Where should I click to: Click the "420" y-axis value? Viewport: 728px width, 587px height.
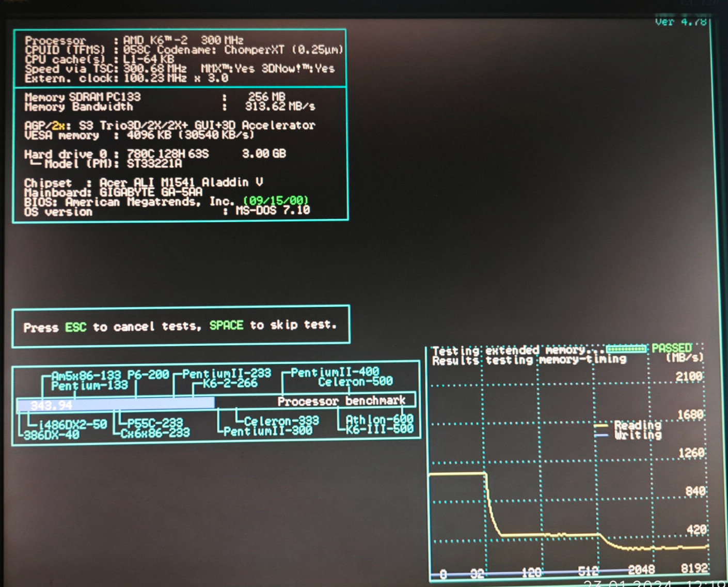point(696,530)
